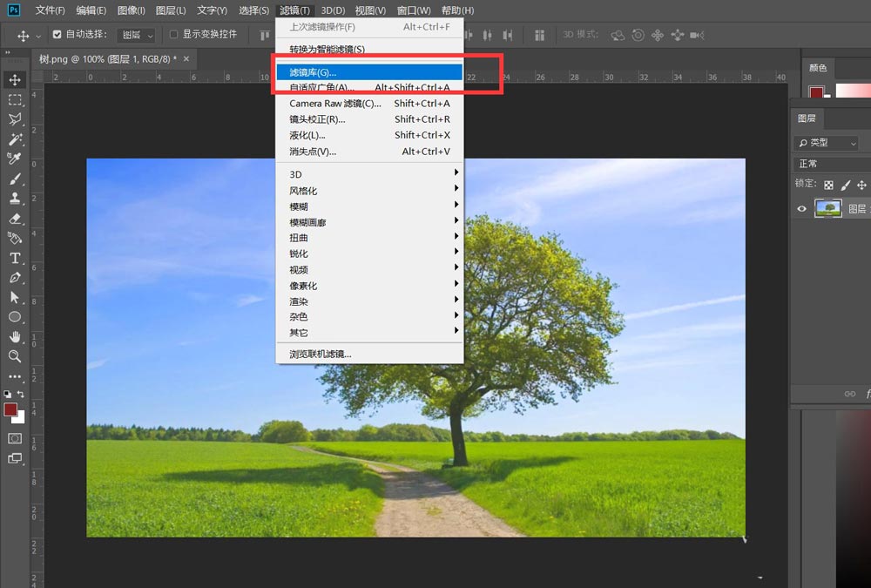Open the 图层 auto-select target dropdown

pyautogui.click(x=137, y=35)
